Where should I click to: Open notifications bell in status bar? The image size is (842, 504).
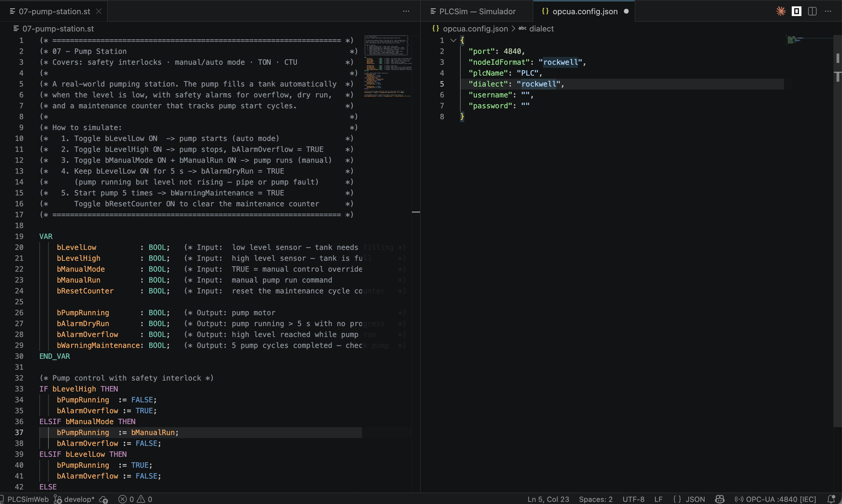tap(831, 499)
